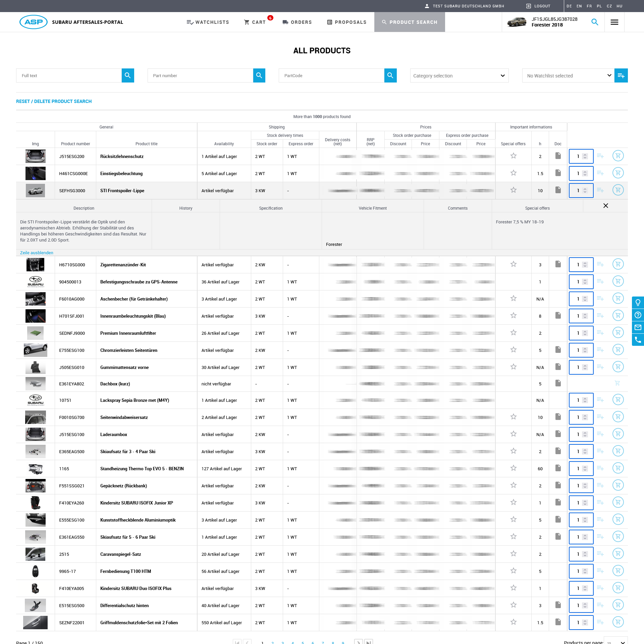This screenshot has width=644, height=644.
Task: Click the Part number input field
Action: pyautogui.click(x=200, y=76)
